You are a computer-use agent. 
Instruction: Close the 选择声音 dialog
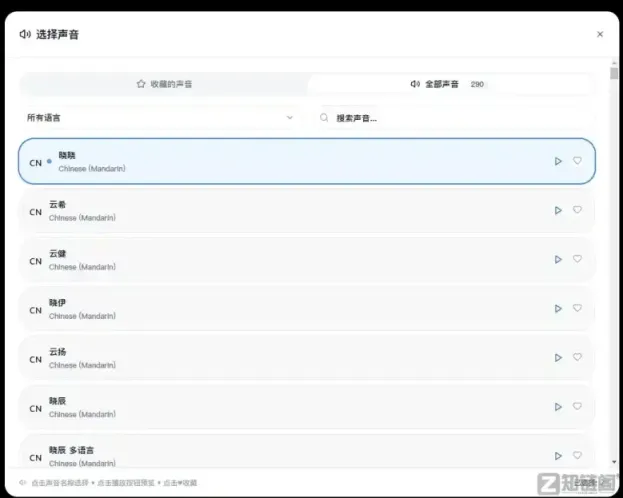pyautogui.click(x=600, y=34)
